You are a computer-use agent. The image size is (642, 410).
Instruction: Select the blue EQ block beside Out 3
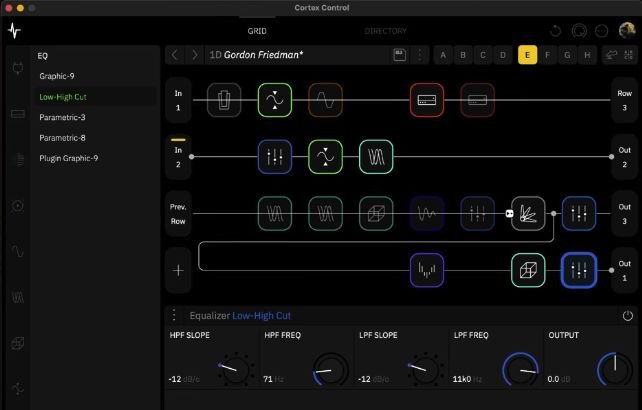coord(579,213)
